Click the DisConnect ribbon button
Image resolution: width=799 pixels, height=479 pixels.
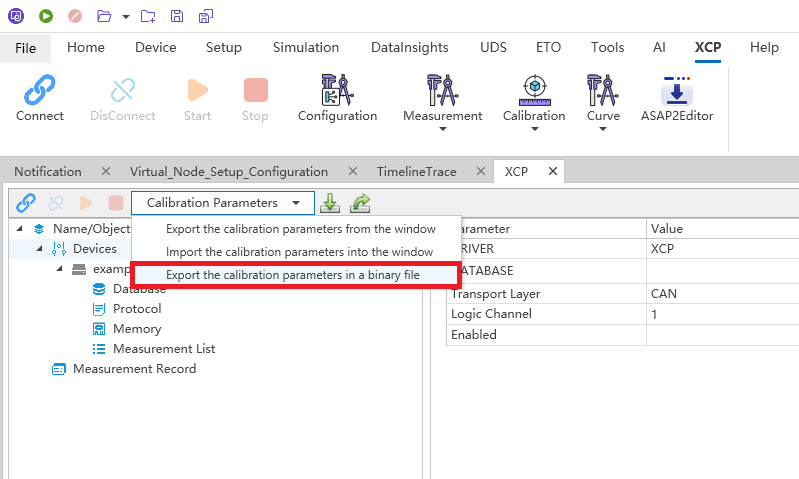click(123, 99)
